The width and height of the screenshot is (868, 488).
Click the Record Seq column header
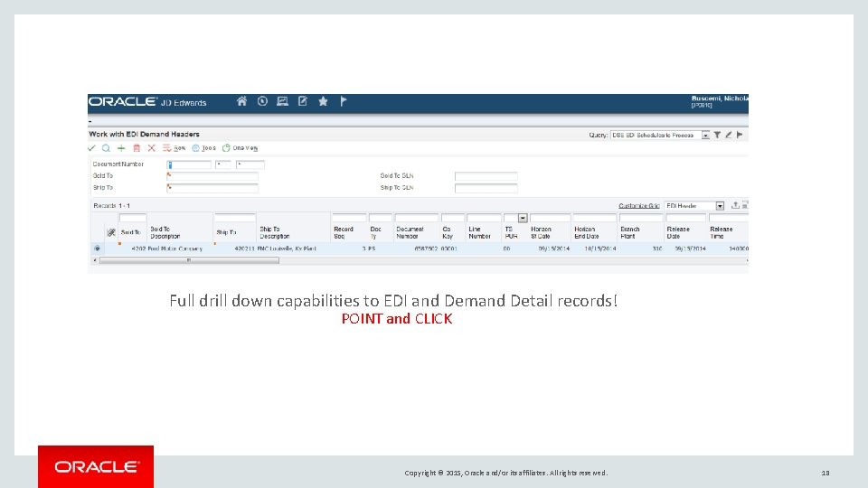[344, 232]
